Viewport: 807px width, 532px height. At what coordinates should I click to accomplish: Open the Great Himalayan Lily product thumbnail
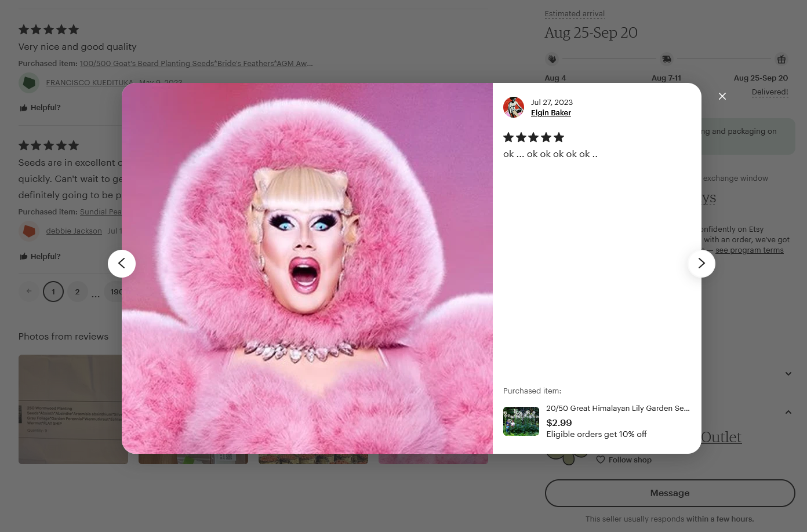click(521, 421)
